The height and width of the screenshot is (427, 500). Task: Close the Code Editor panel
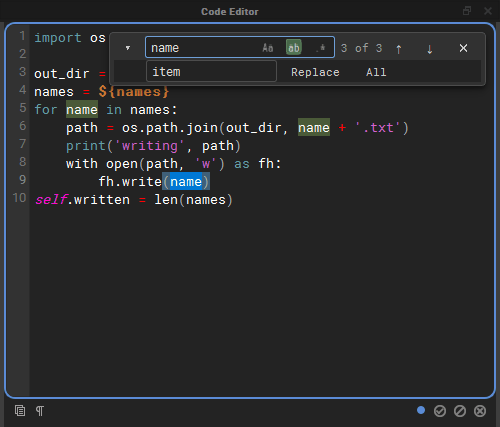pyautogui.click(x=488, y=11)
